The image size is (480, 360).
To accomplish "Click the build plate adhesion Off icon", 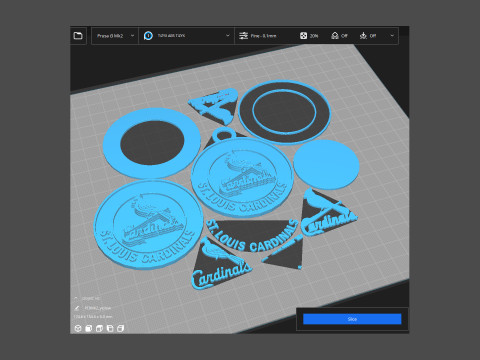I will pos(363,36).
